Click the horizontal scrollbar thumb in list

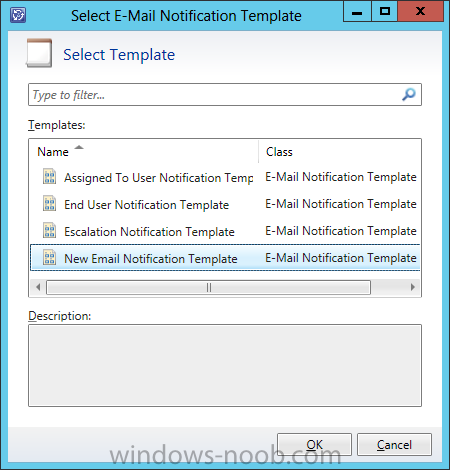(208, 287)
